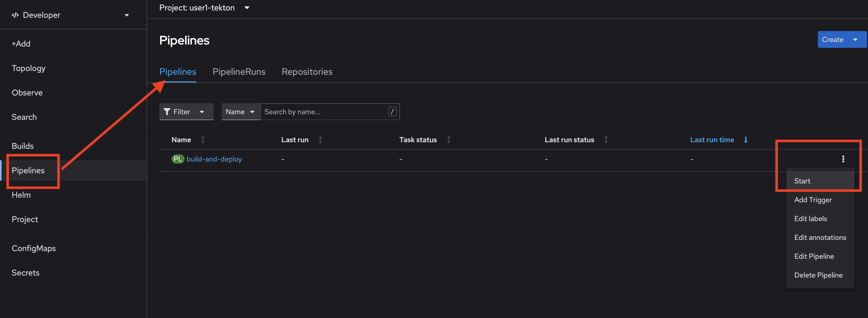The height and width of the screenshot is (318, 868).
Task: Go to Topology in the sidebar
Action: [x=28, y=68]
